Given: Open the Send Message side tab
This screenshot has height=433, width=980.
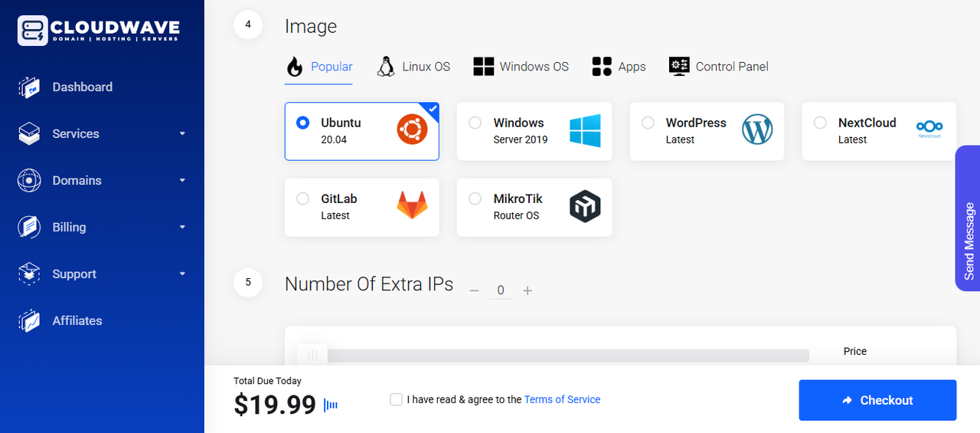Looking at the screenshot, I should tap(968, 218).
